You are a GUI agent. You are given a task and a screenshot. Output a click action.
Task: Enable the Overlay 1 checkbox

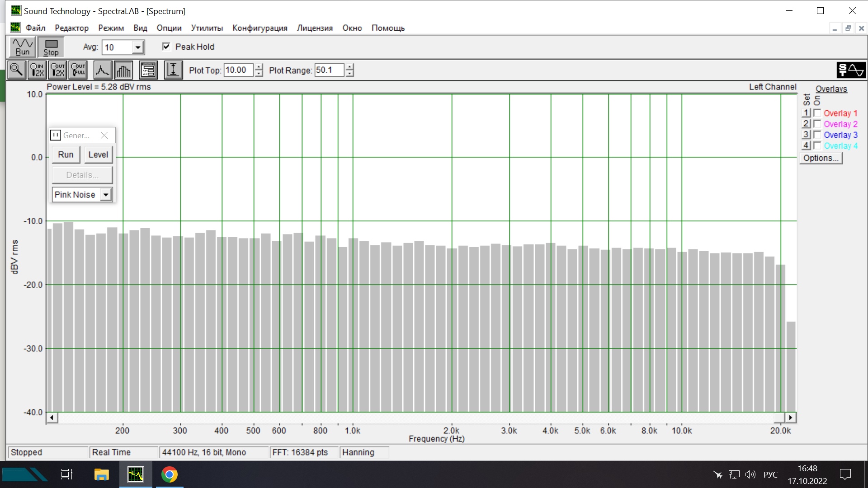tap(817, 113)
